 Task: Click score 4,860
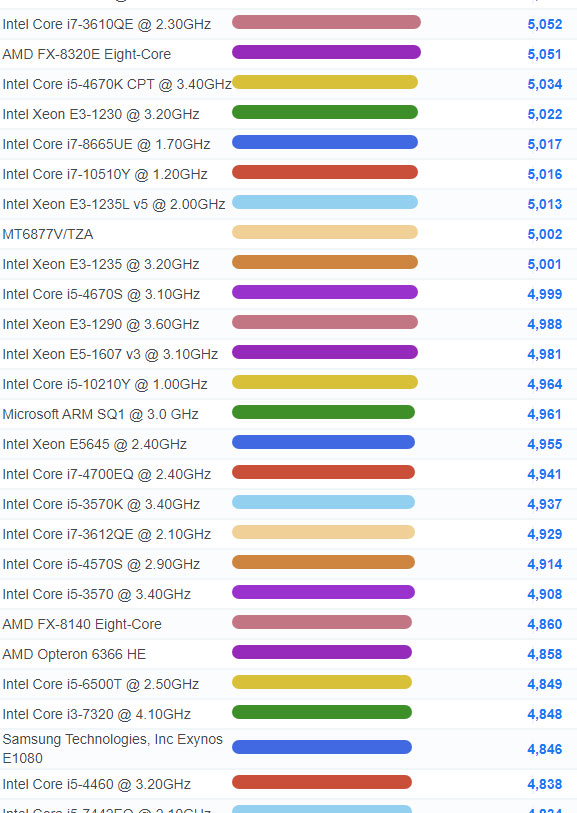(544, 625)
